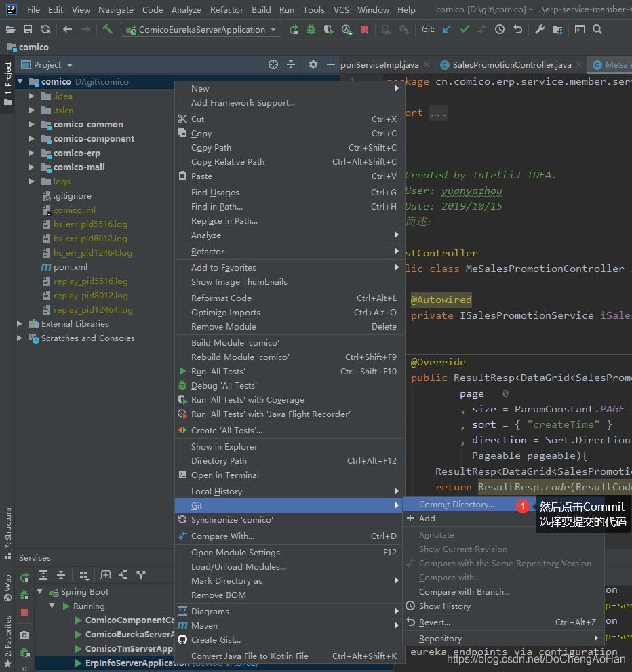Open the ComicoEurekaServerApplication run configuration dropdown
Screen dimensions: 632x672
click(x=201, y=30)
